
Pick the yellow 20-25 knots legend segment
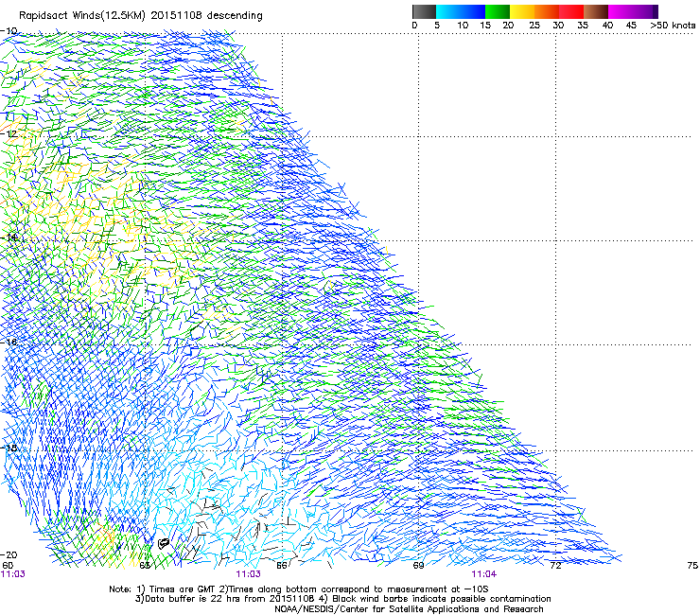[x=522, y=11]
